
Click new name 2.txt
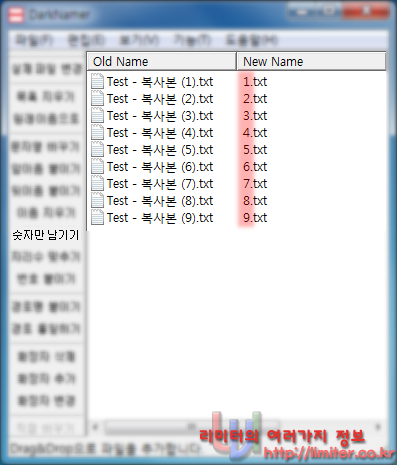point(255,99)
